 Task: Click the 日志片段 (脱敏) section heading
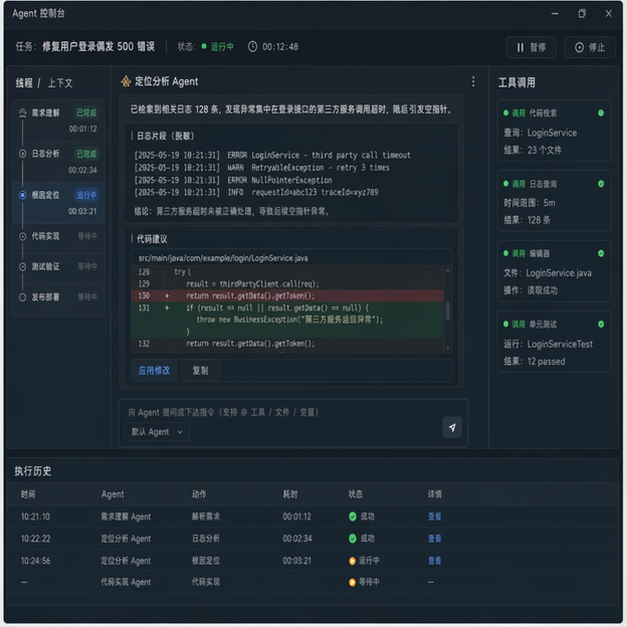[x=165, y=136]
